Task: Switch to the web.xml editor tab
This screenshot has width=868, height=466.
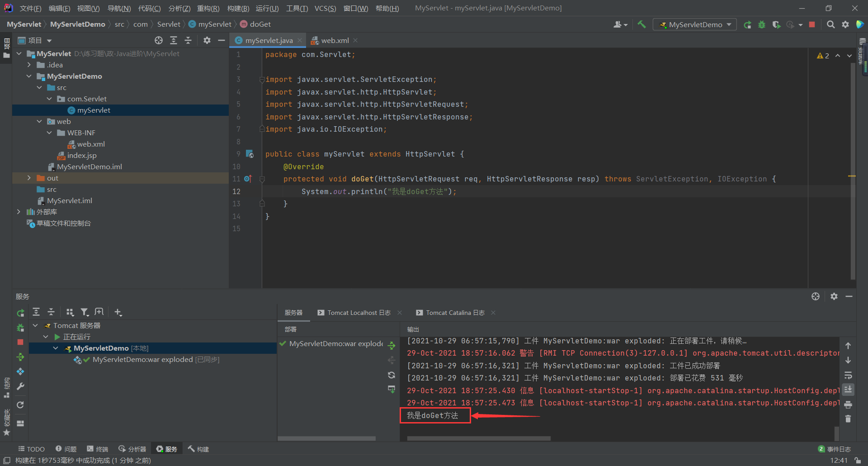Action: click(x=334, y=40)
